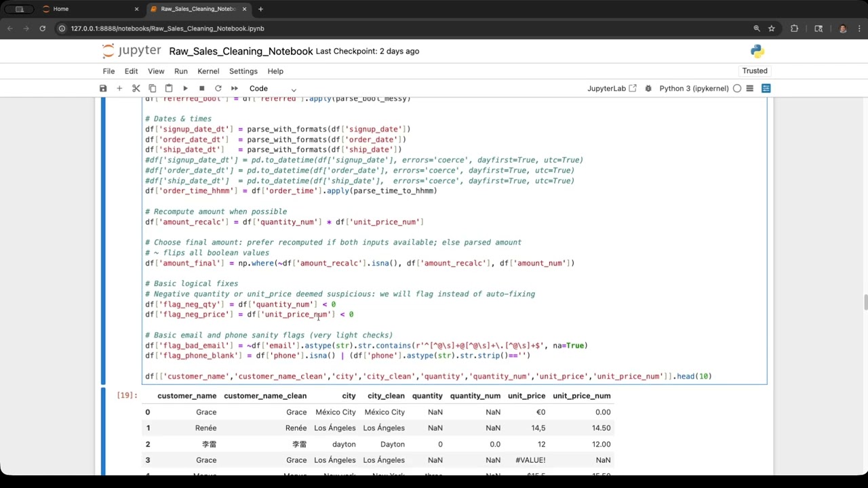Click the quantity_num column header
Viewport: 868px width, 488px height.
(x=475, y=396)
